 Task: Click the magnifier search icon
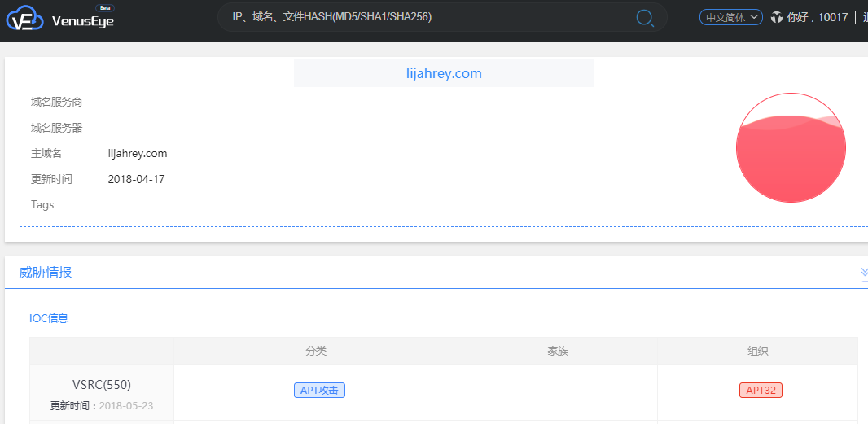click(645, 18)
